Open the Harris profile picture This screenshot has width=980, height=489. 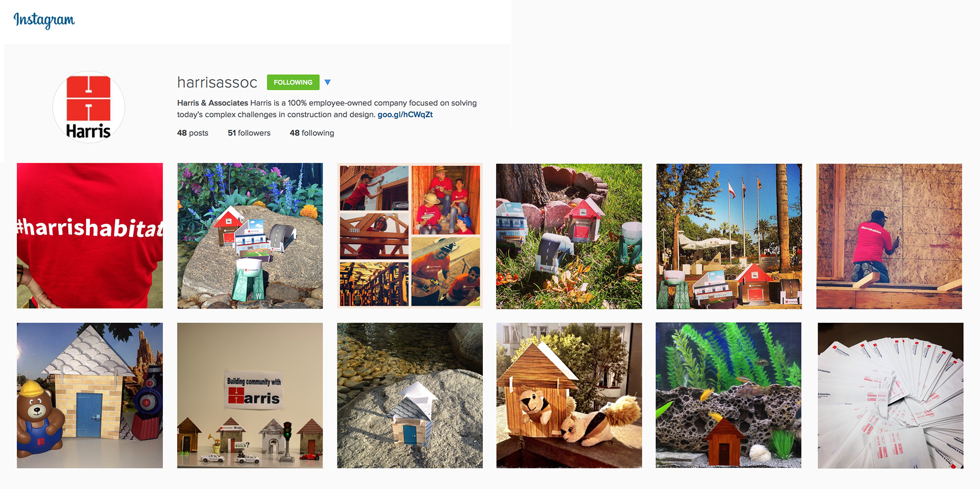[x=89, y=107]
